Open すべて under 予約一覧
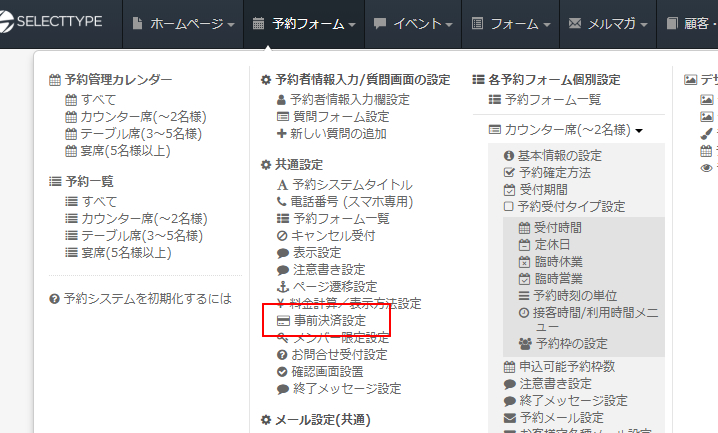Image resolution: width=718 pixels, height=433 pixels. pyautogui.click(x=91, y=201)
